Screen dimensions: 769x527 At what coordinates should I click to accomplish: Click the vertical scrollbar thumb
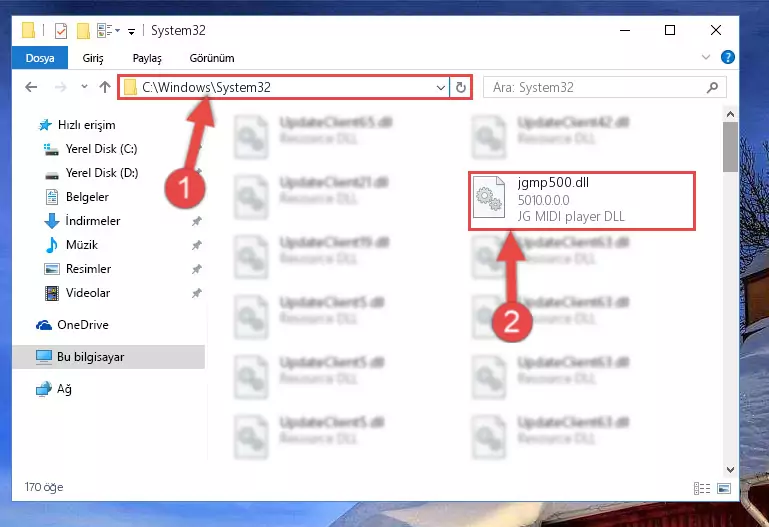pos(730,147)
